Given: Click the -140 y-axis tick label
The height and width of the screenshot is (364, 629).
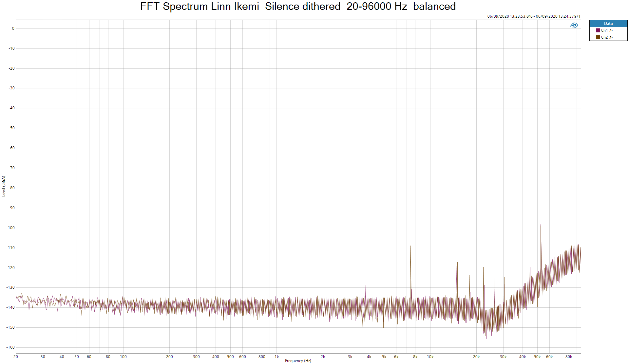Looking at the screenshot, I should (x=11, y=307).
